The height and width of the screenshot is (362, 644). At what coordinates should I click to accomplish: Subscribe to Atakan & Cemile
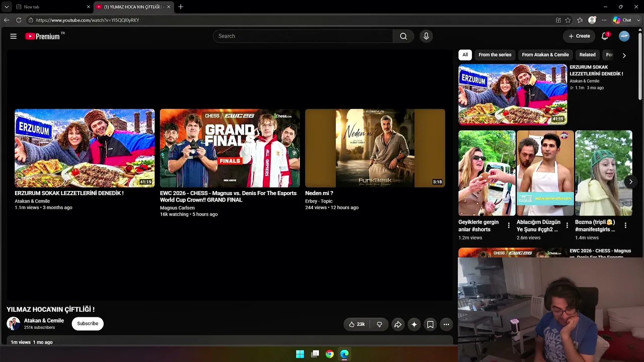[88, 324]
